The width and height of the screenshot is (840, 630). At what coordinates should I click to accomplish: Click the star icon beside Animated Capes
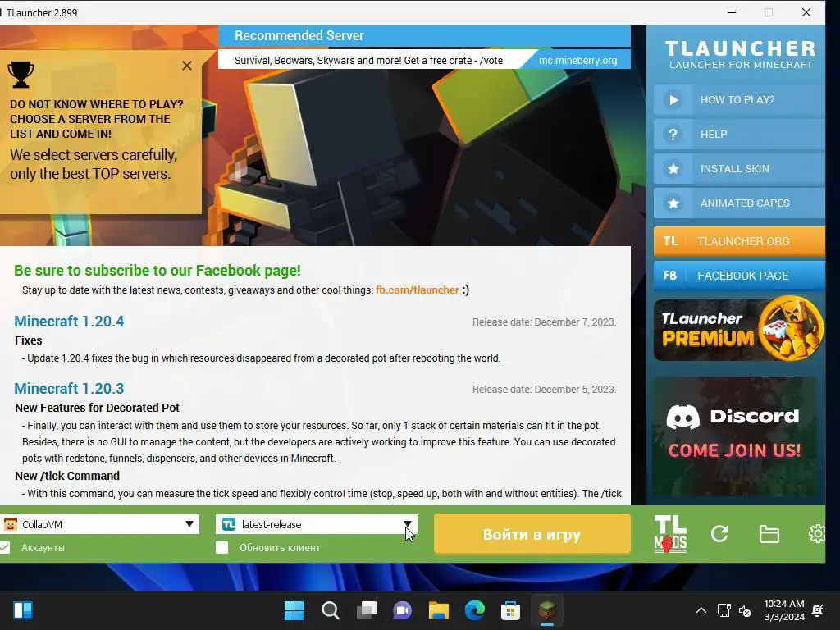pyautogui.click(x=673, y=203)
